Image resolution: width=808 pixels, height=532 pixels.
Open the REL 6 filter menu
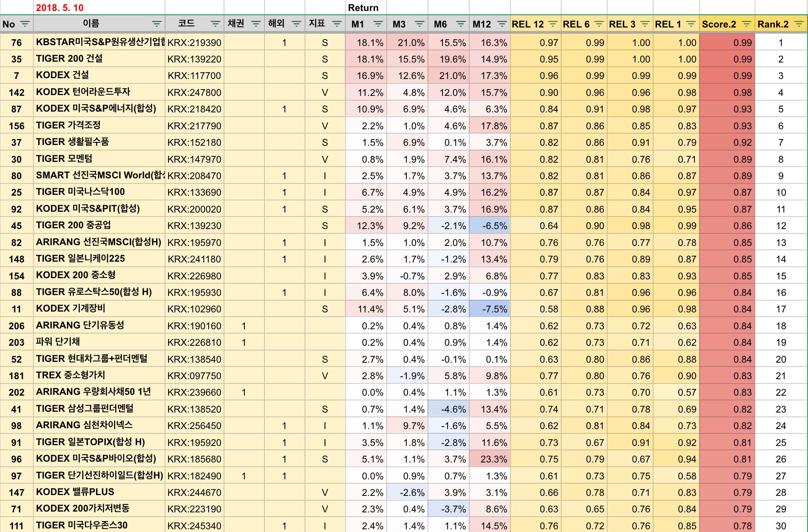pyautogui.click(x=599, y=24)
